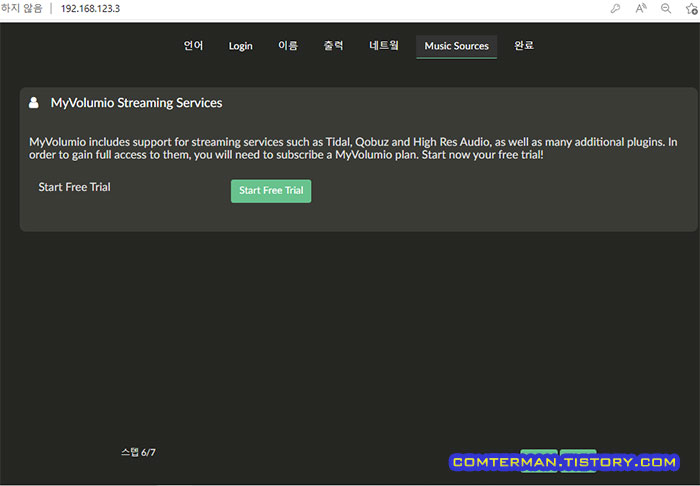The height and width of the screenshot is (486, 700).
Task: Open the read aloud icon in address bar
Action: 641,8
